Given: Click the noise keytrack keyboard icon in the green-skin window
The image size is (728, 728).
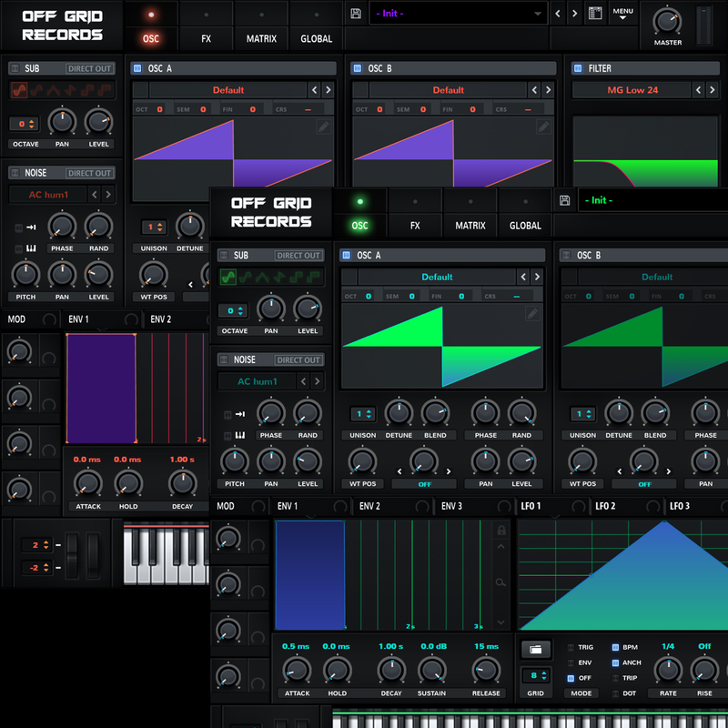Looking at the screenshot, I should tap(240, 435).
